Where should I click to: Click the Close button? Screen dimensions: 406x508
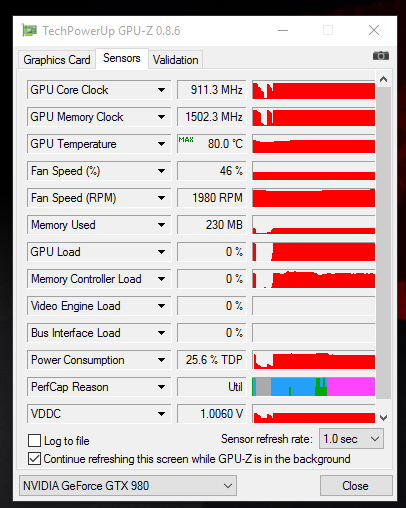tap(356, 486)
